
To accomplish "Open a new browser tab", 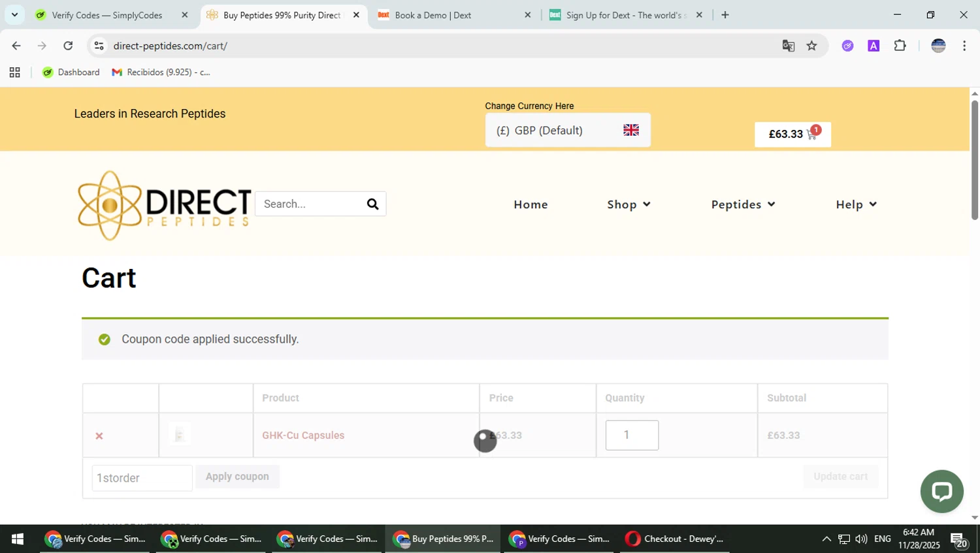I will click(725, 15).
